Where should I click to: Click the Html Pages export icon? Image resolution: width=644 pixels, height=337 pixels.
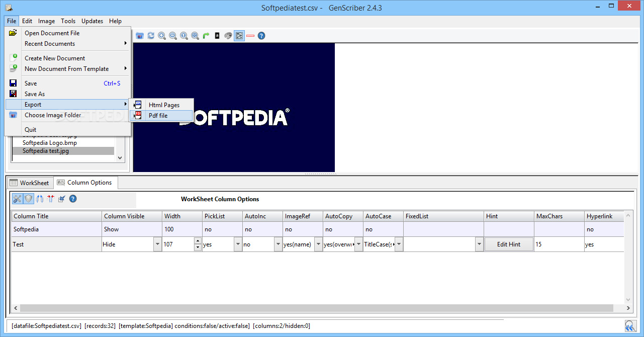[x=137, y=105]
